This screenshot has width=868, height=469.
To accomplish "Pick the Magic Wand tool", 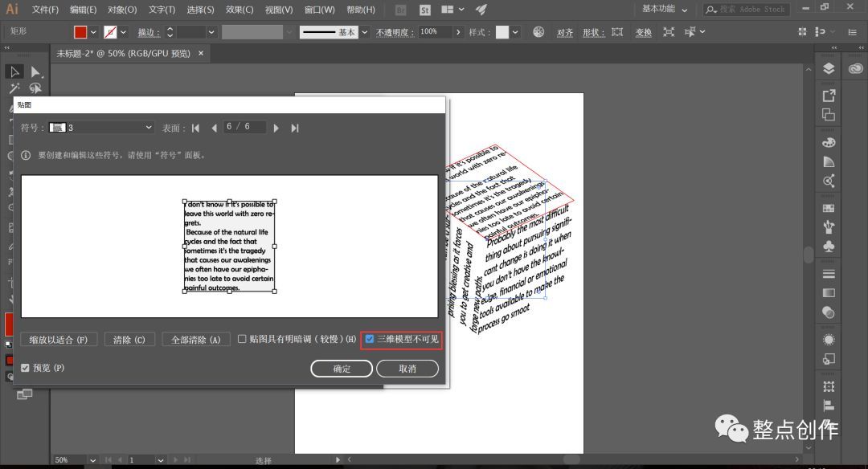I will point(14,88).
